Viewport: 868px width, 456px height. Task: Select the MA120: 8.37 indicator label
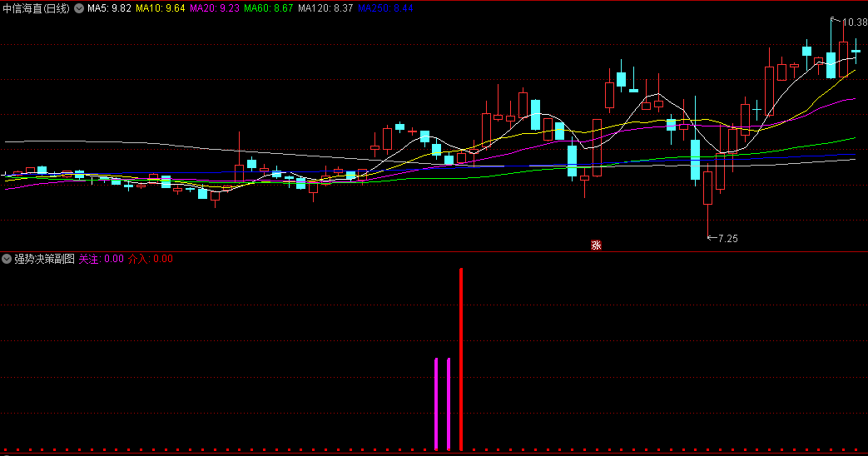(325, 8)
